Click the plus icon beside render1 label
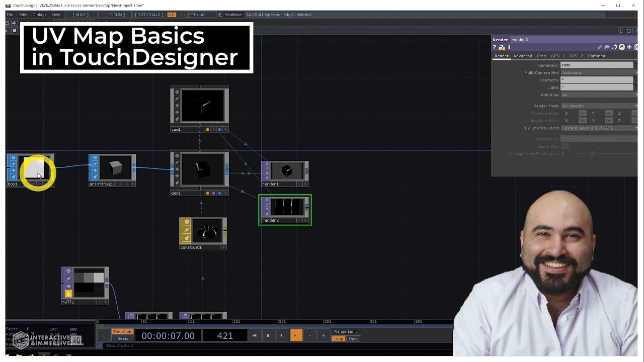This screenshot has width=644, height=362. pyautogui.click(x=305, y=184)
